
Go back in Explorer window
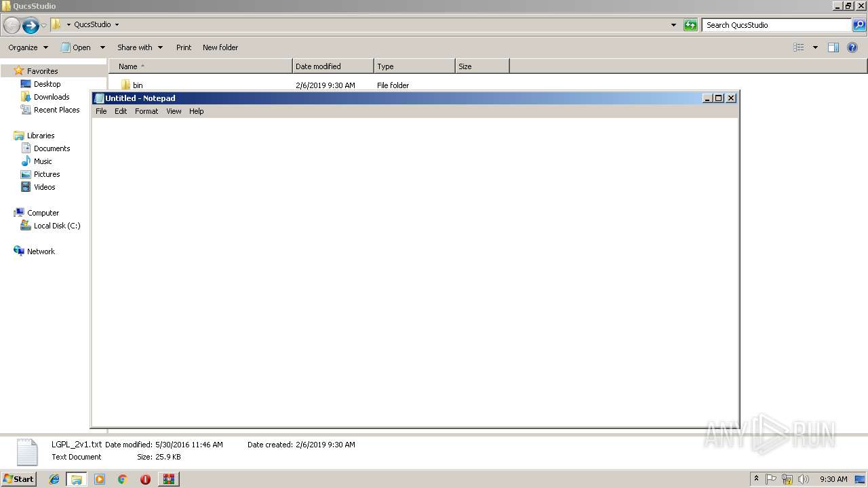tap(12, 25)
